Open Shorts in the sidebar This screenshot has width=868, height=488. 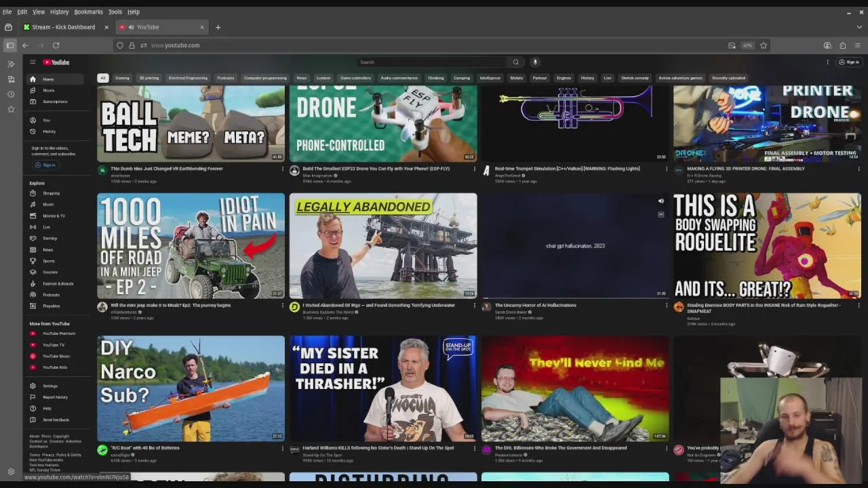click(49, 90)
